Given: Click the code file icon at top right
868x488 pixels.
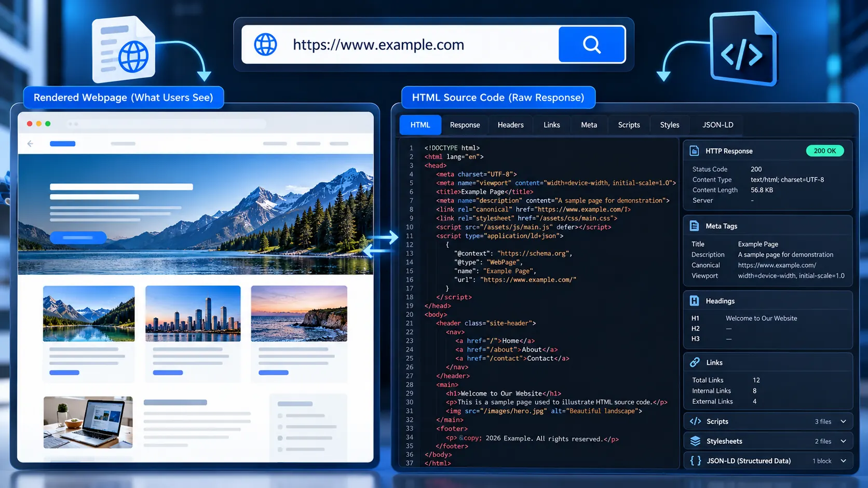Looking at the screenshot, I should [x=743, y=48].
